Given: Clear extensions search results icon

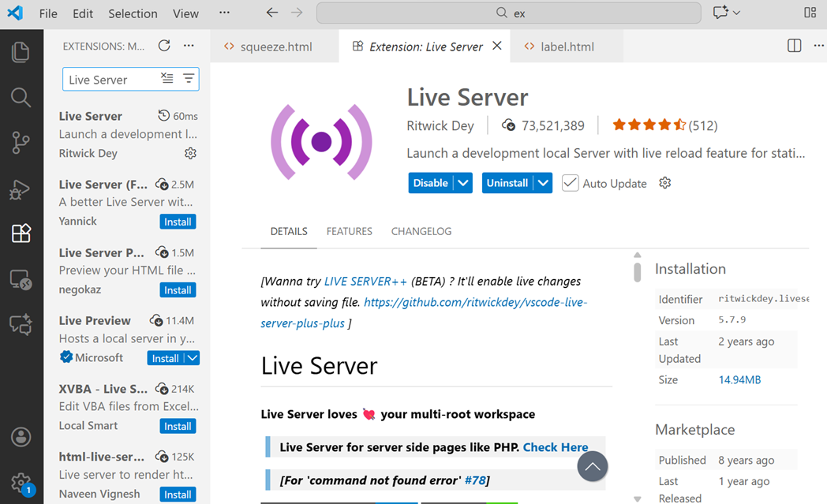Looking at the screenshot, I should 167,79.
